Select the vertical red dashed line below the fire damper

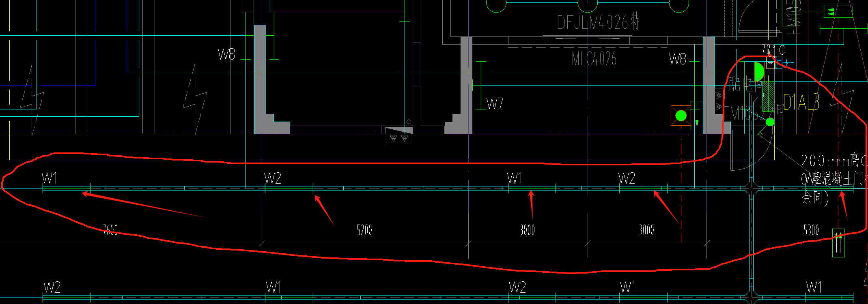(681, 184)
